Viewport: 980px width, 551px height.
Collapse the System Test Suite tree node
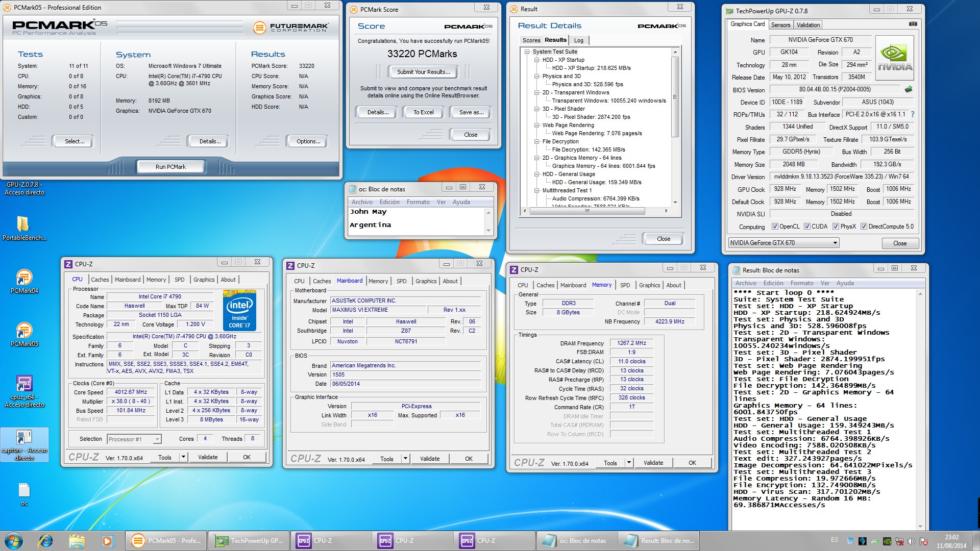click(527, 52)
